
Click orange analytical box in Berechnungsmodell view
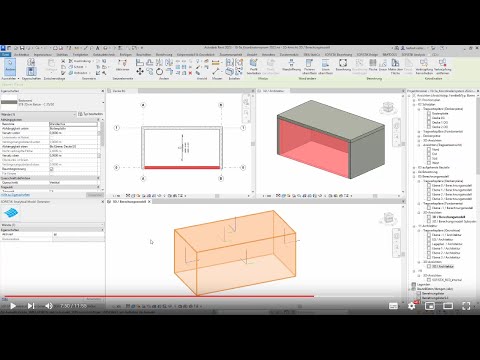(235, 252)
